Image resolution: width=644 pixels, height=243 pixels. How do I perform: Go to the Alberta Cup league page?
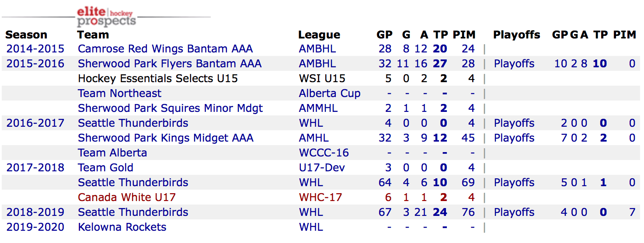pyautogui.click(x=330, y=94)
